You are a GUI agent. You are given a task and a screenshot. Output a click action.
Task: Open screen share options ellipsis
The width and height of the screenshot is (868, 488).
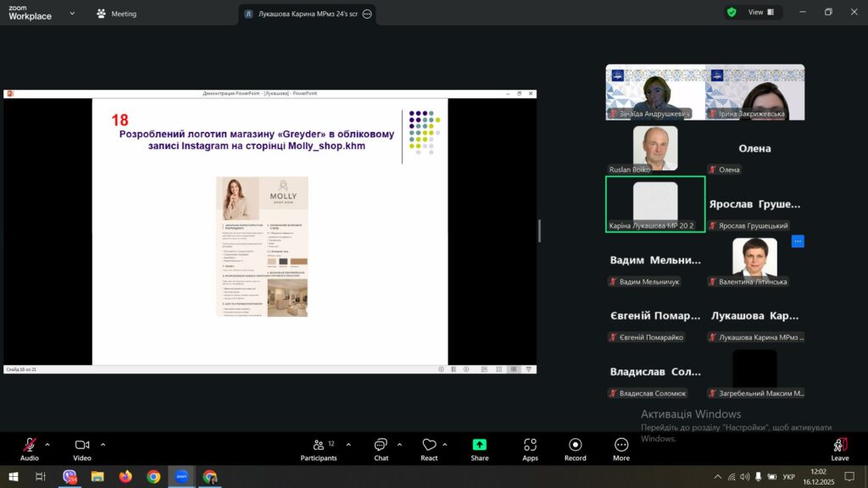[367, 14]
